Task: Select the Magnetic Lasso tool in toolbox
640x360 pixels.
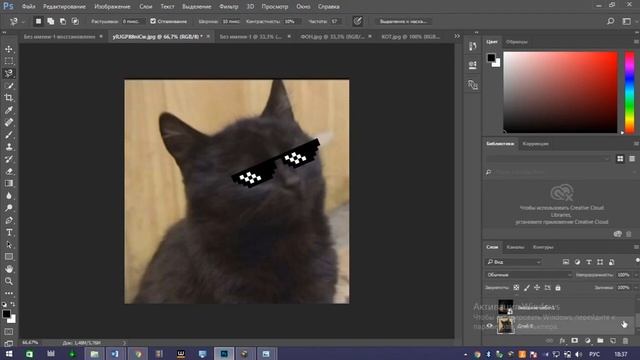Action: [x=9, y=73]
